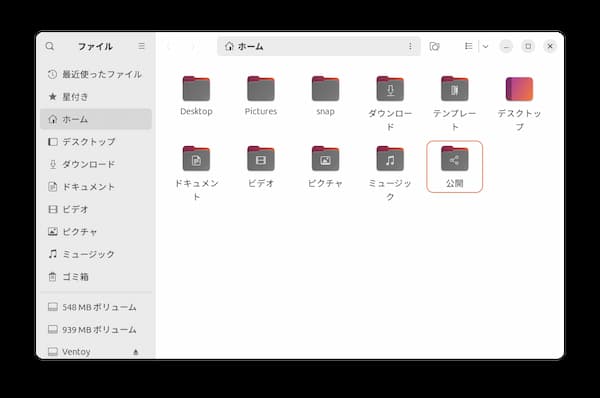Switch to list view layout
This screenshot has height=398, width=600.
pyautogui.click(x=468, y=46)
